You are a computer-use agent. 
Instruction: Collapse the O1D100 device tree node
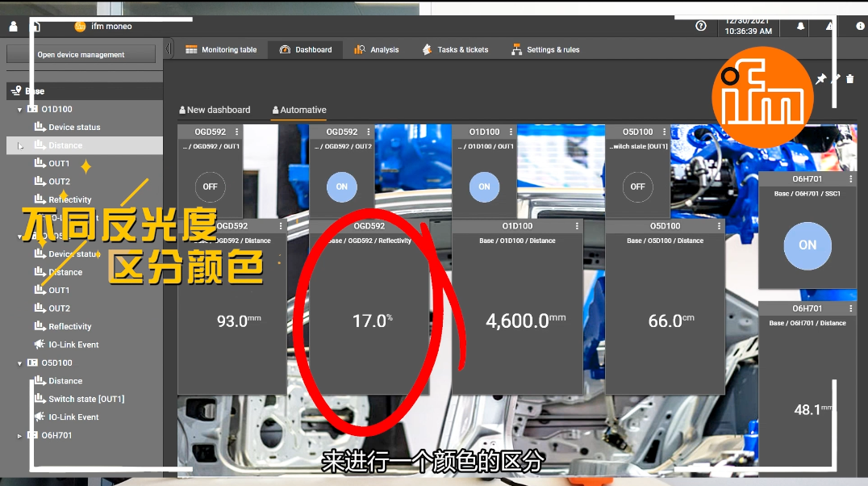pyautogui.click(x=19, y=109)
